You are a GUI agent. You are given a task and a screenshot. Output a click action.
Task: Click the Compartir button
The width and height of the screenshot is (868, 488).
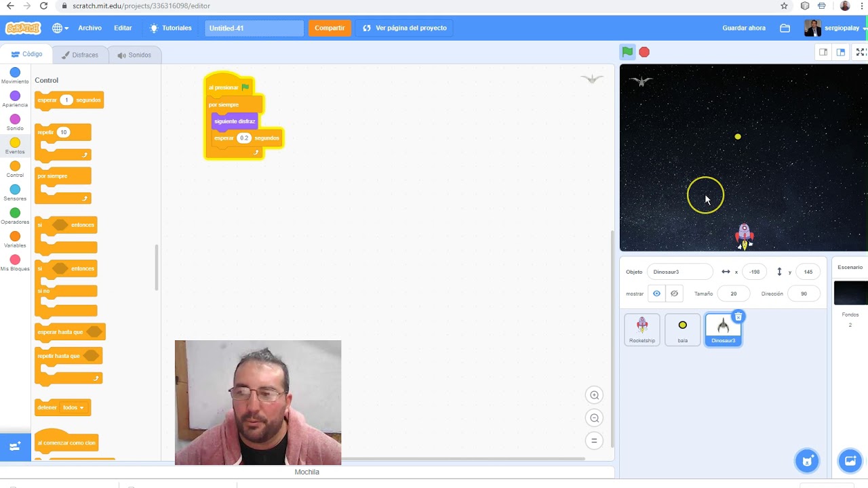click(330, 28)
